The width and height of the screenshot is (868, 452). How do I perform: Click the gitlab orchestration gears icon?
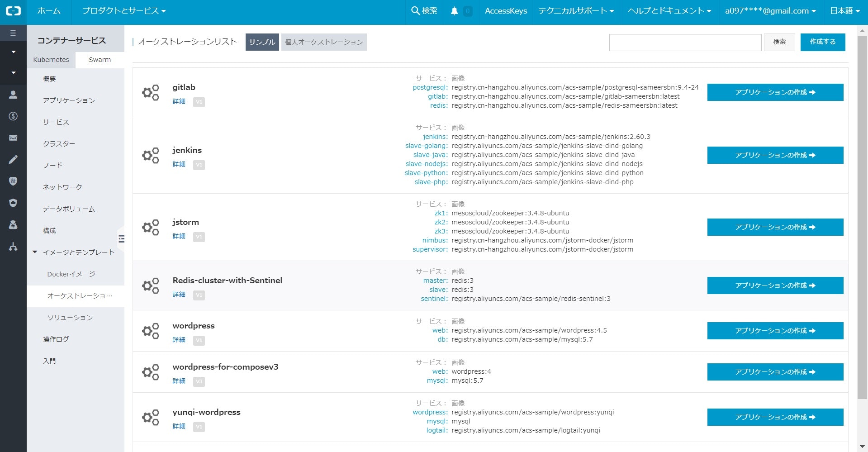151,92
